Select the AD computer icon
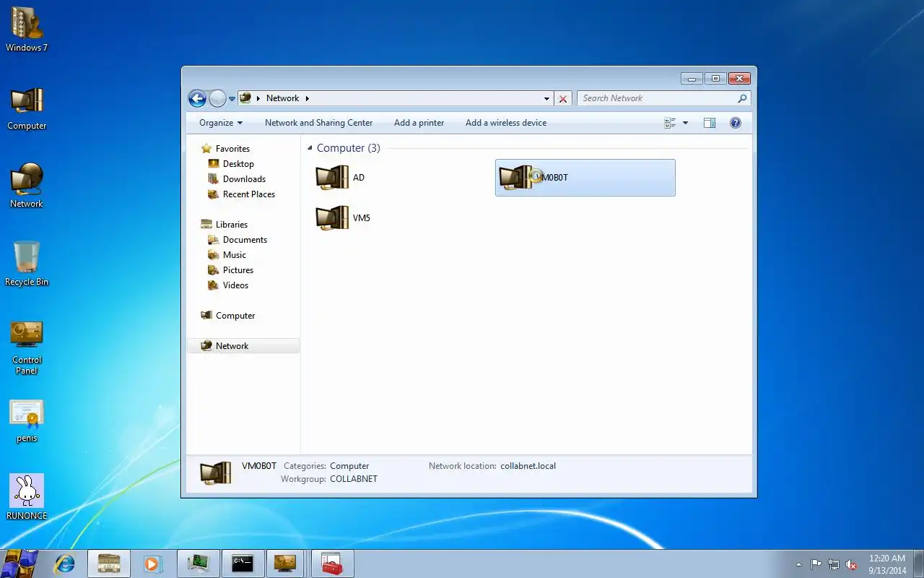This screenshot has width=924, height=578. pyautogui.click(x=332, y=178)
